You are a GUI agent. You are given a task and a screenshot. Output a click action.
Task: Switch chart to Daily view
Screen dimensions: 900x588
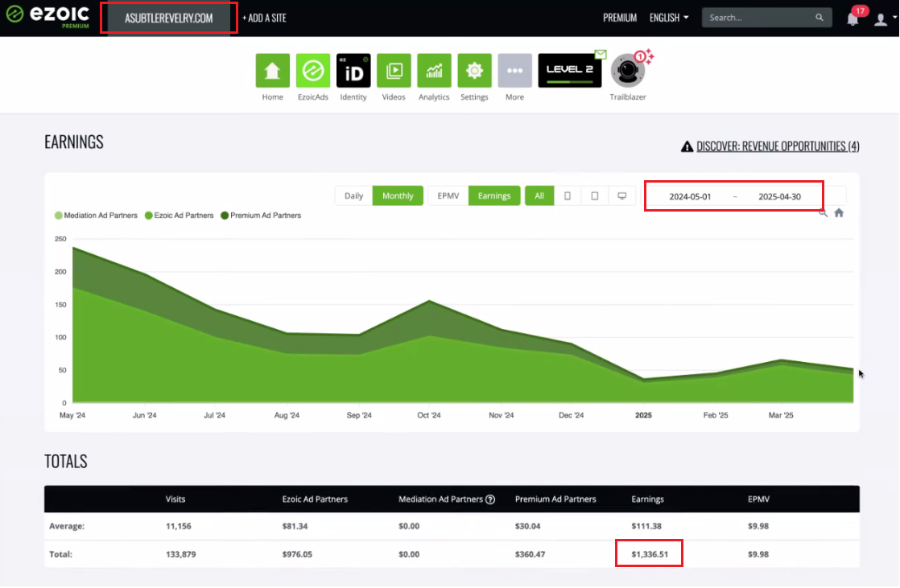(x=353, y=195)
